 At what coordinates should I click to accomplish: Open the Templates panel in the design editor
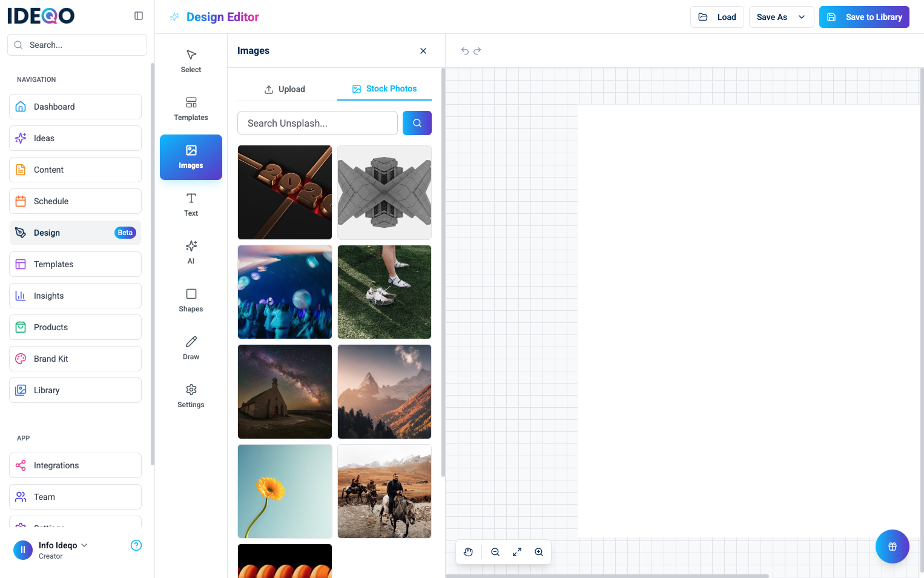pos(191,108)
